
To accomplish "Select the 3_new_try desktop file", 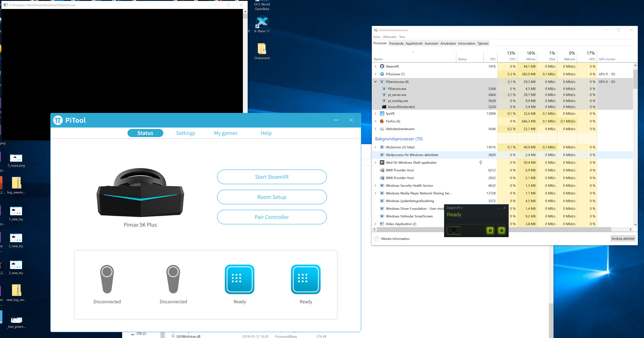I will point(16,267).
